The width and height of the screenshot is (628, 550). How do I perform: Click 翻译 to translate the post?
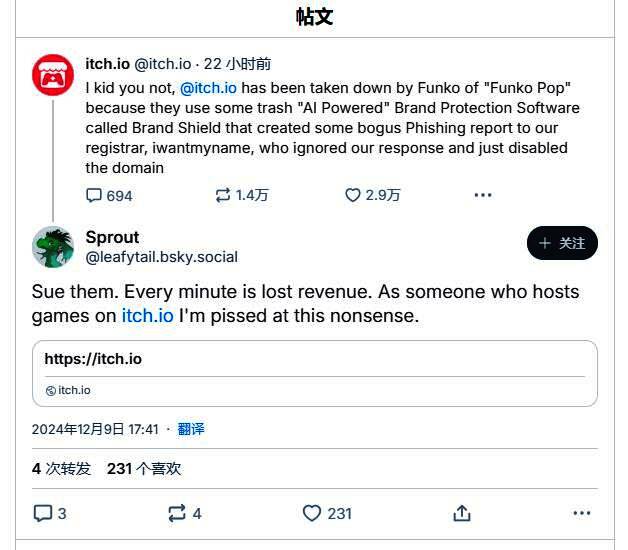[x=191, y=429]
